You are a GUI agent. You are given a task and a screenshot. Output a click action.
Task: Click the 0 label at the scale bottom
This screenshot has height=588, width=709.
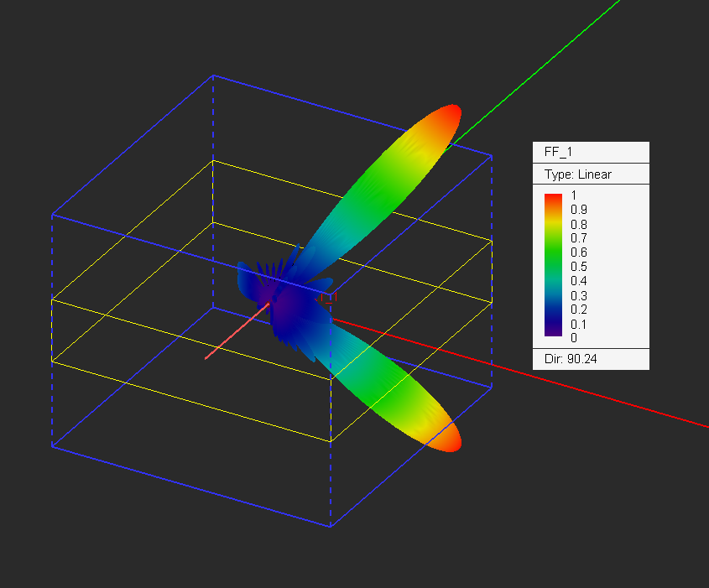click(x=574, y=338)
